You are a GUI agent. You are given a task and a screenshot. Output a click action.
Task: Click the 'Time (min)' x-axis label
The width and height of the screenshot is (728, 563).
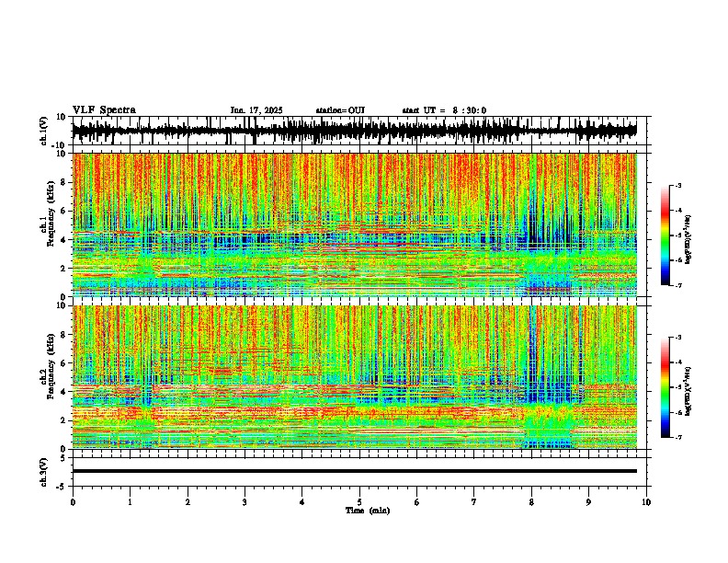click(368, 511)
